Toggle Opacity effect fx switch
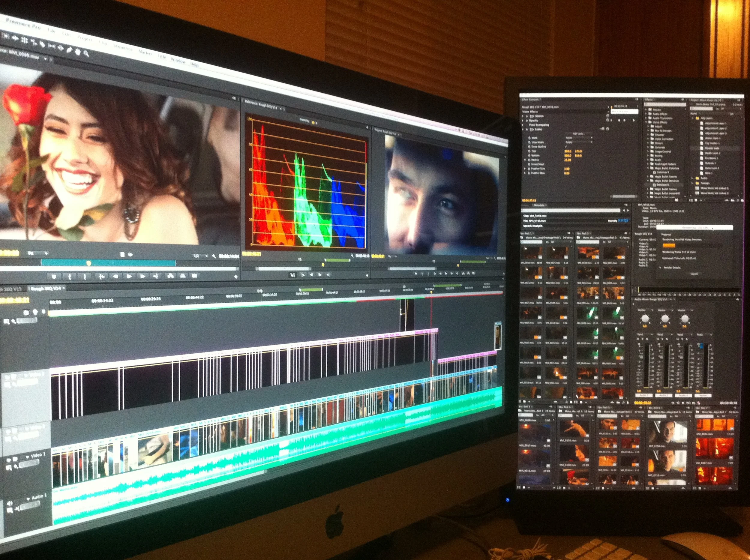The width and height of the screenshot is (750, 560). [527, 121]
